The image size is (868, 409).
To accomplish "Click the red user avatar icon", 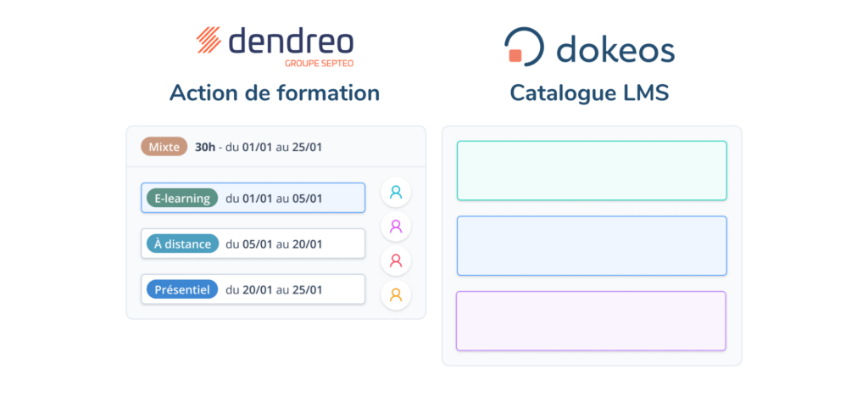I will coord(396,261).
